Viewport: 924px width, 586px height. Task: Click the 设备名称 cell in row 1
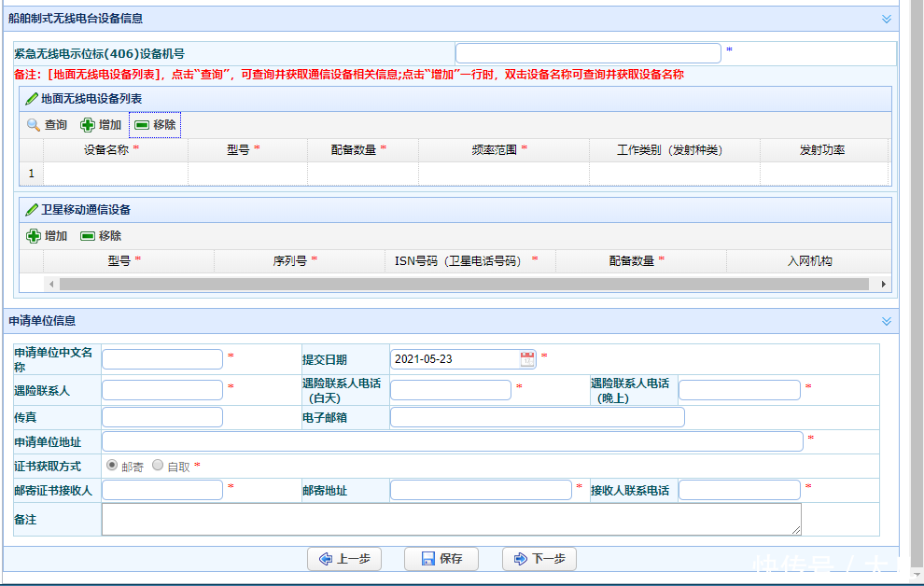click(113, 174)
